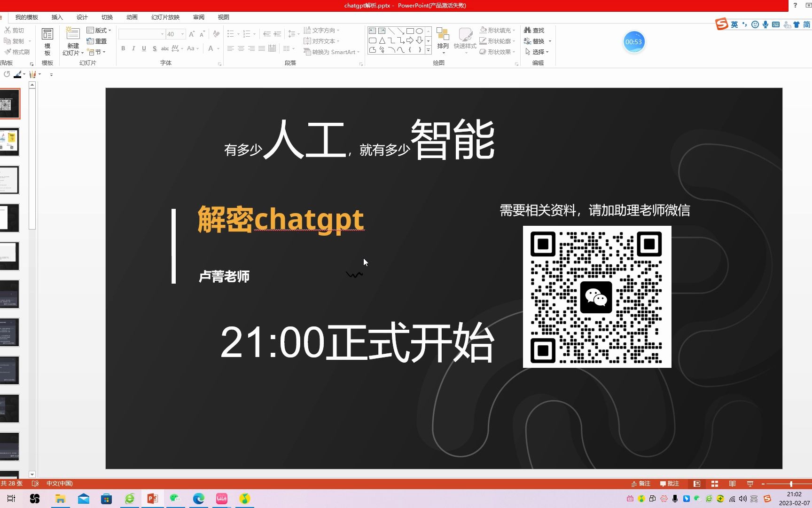Open the 插入 Insert tab

pyautogui.click(x=57, y=17)
